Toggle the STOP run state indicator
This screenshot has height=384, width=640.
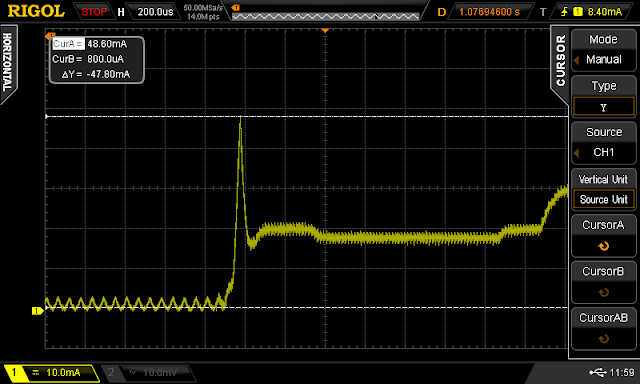[x=94, y=12]
